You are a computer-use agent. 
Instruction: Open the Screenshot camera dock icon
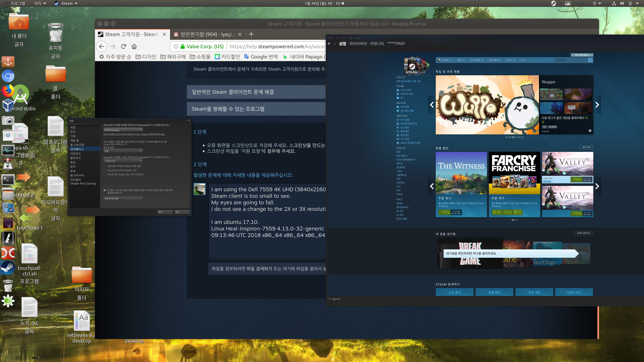pyautogui.click(x=8, y=121)
